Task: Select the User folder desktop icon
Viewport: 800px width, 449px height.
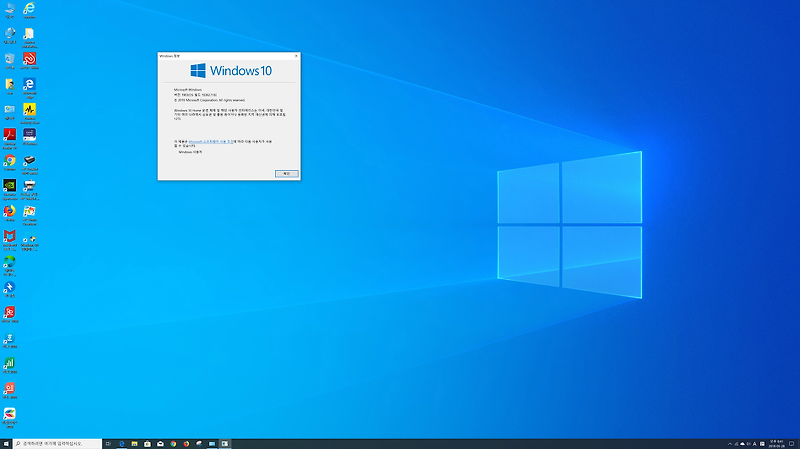Action: [10, 86]
